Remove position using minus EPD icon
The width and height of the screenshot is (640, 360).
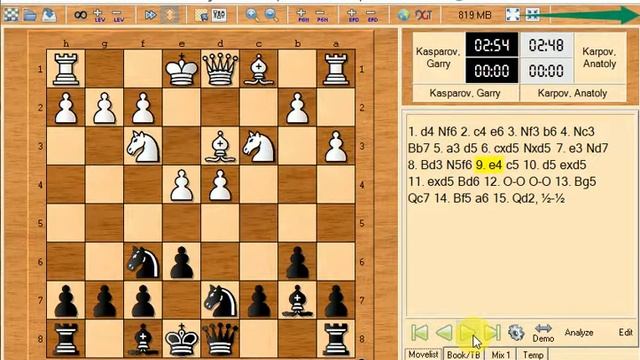point(372,16)
